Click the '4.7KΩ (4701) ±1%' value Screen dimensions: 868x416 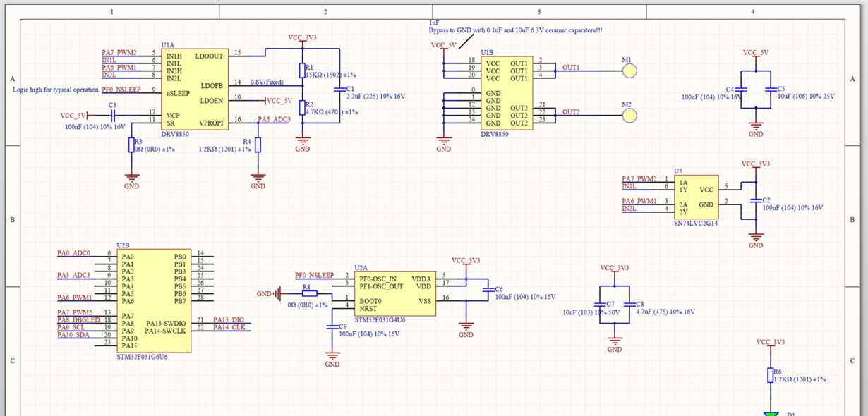coord(332,111)
